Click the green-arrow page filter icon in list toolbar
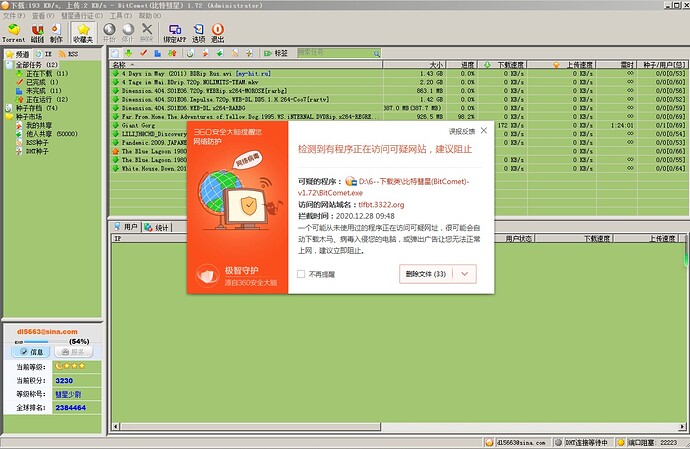This screenshot has width=690, height=449. tap(220, 53)
